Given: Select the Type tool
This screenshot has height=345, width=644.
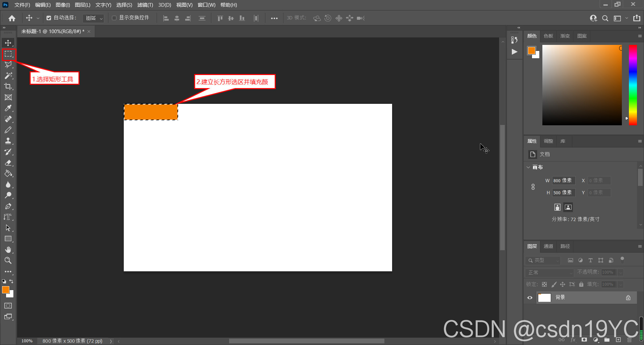Looking at the screenshot, I should tap(8, 217).
